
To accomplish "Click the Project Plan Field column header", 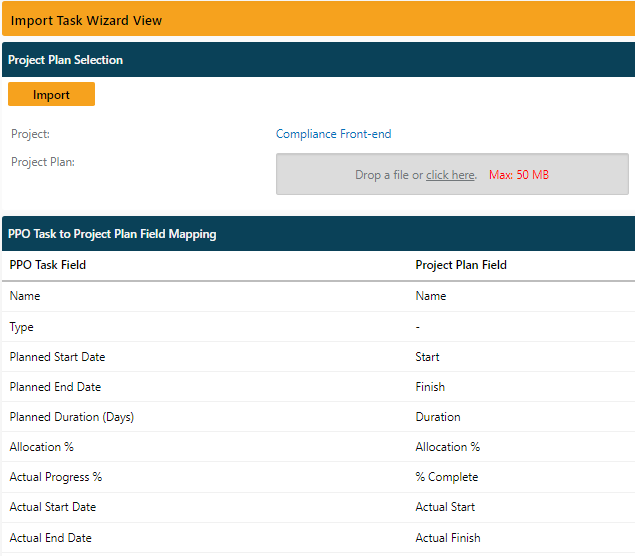I will pos(461,265).
